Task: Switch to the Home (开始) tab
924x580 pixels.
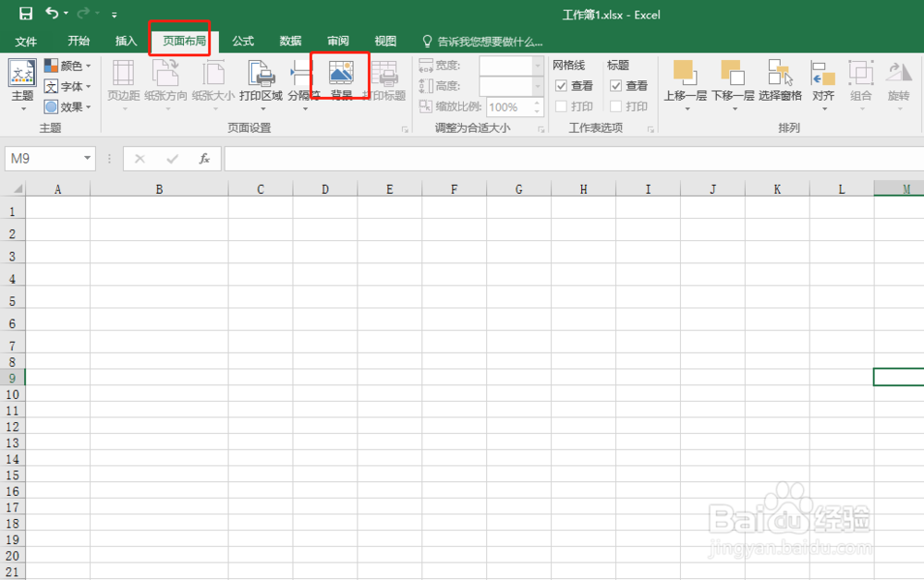Action: (x=79, y=42)
